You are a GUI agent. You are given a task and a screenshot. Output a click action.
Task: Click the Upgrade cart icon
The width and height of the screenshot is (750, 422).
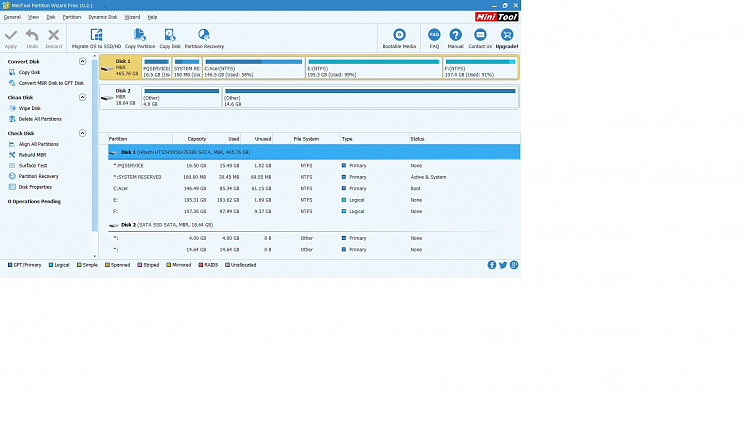(507, 35)
